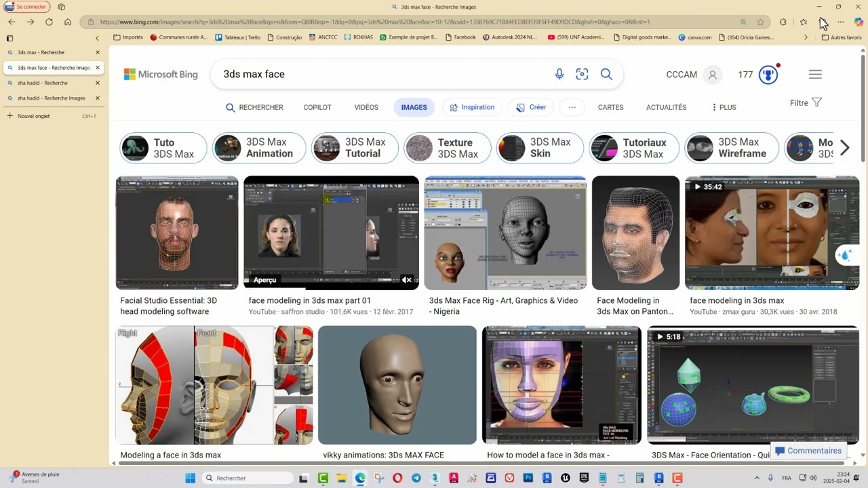Open vikky animations 3Ds MAX FACE thumbnail

point(397,385)
